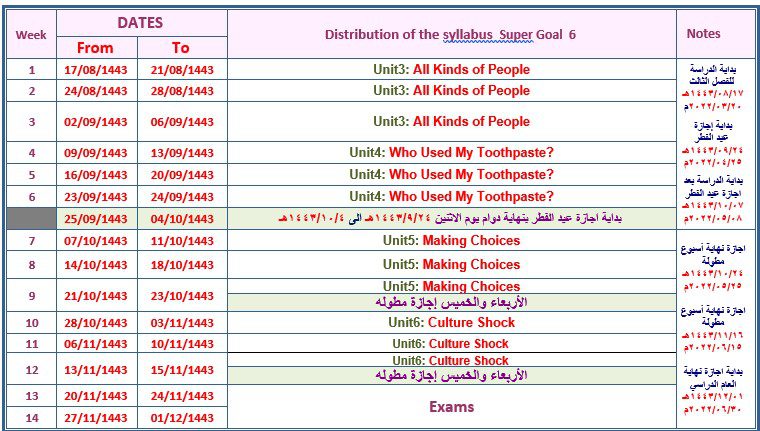Select the Eid holiday end date 04/10/1443
Viewport: 760px width, 431px height.
(182, 219)
